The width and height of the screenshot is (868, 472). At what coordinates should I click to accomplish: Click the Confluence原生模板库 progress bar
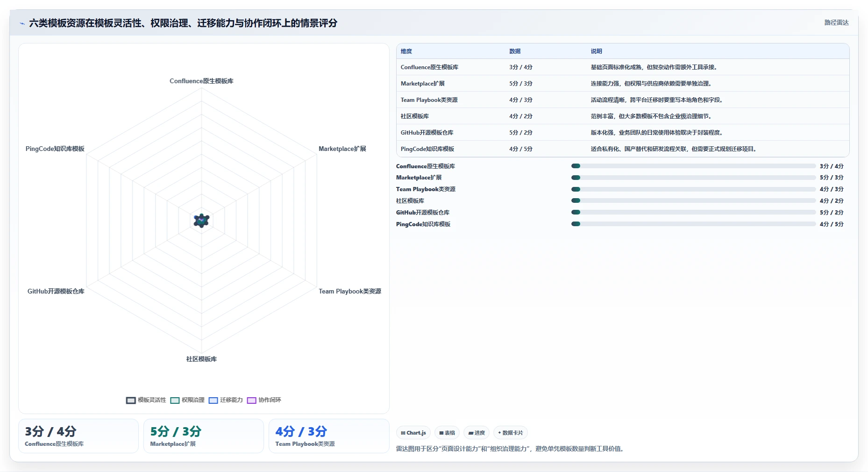coord(693,166)
